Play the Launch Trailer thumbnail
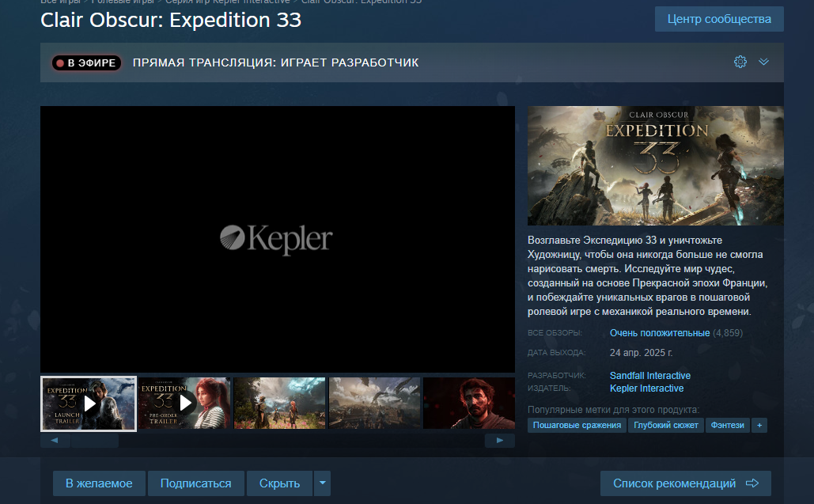The height and width of the screenshot is (504, 814). (x=89, y=404)
